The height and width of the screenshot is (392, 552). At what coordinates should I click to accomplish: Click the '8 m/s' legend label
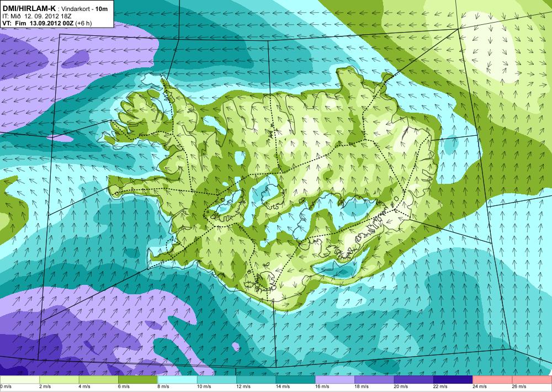click(x=164, y=386)
